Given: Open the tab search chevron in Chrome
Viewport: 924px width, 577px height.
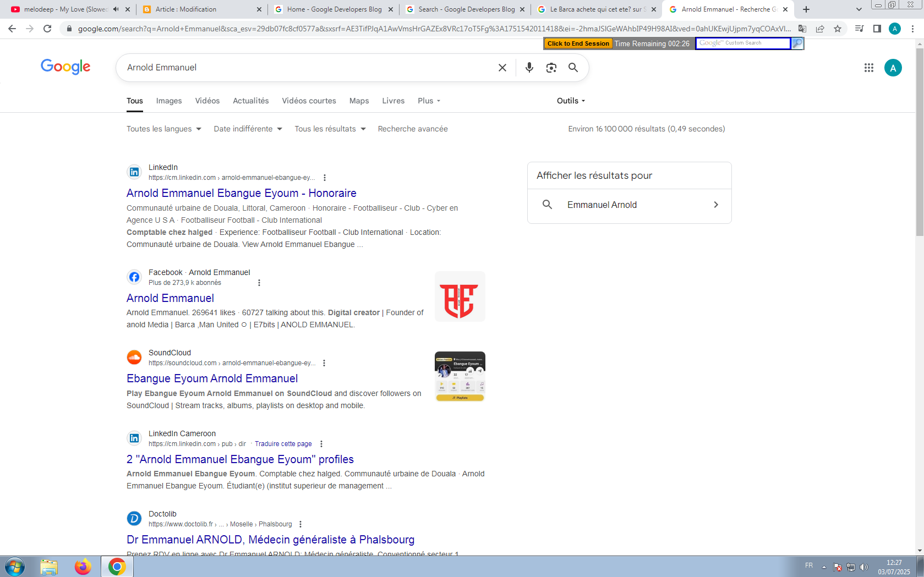Looking at the screenshot, I should [859, 9].
